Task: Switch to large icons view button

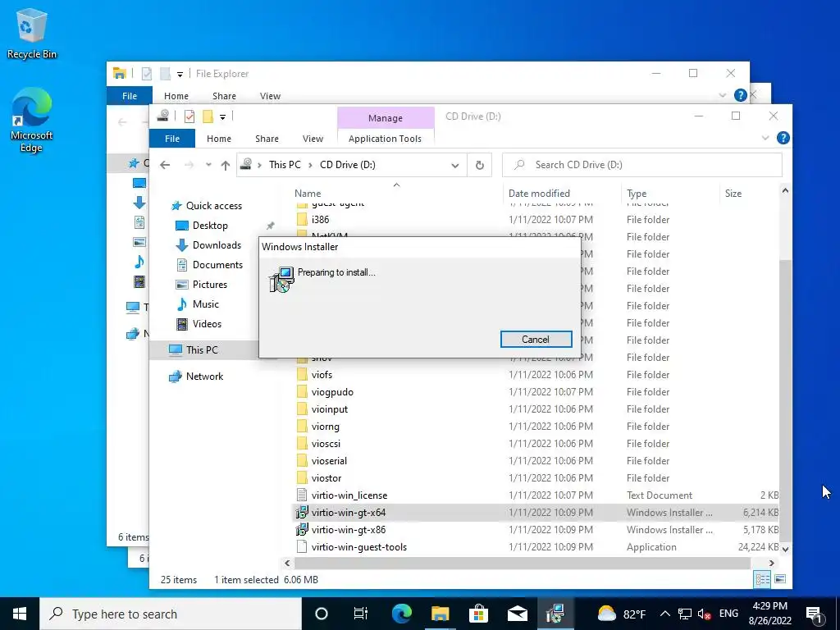Action: (x=780, y=579)
